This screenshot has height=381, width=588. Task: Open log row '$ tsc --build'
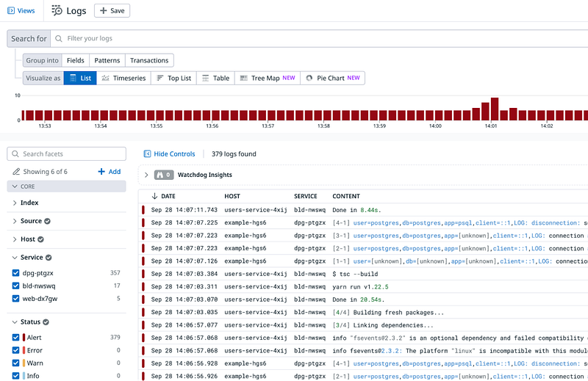coord(363,274)
